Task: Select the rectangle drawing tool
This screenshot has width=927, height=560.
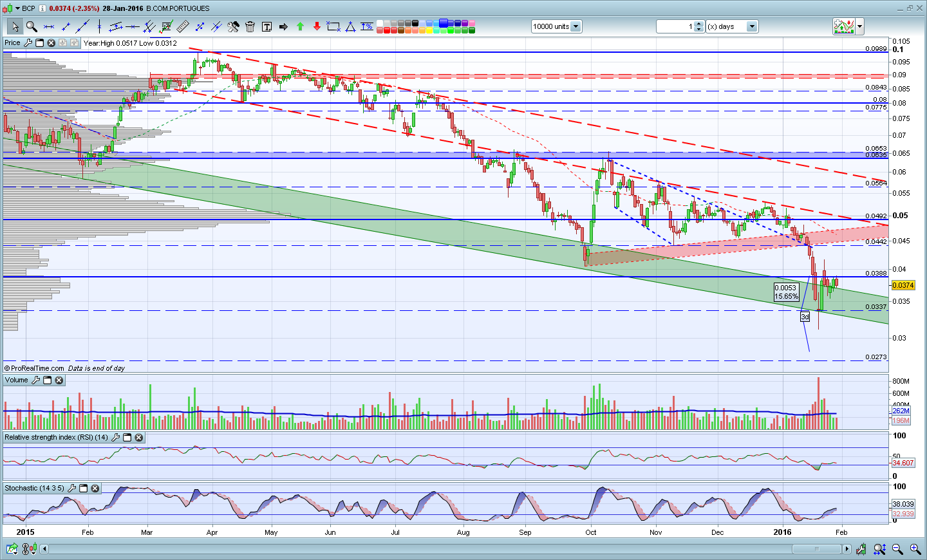Action: [x=333, y=26]
